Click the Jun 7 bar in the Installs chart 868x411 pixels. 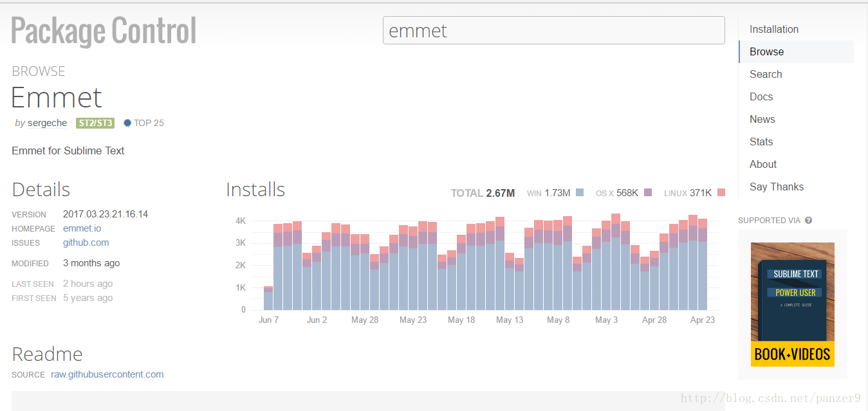268,298
